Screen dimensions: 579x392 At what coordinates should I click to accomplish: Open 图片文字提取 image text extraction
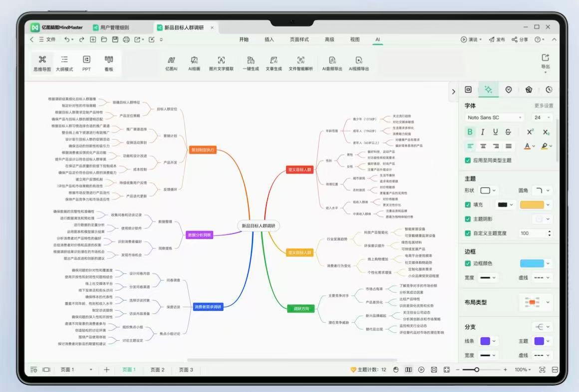click(221, 63)
